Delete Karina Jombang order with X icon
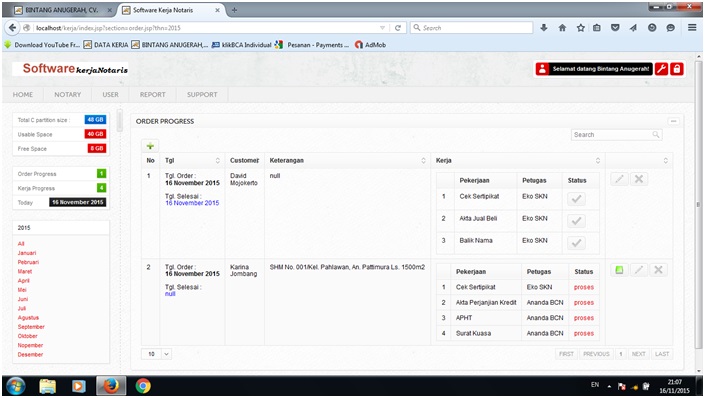This screenshot has height=398, width=705. 658,270
